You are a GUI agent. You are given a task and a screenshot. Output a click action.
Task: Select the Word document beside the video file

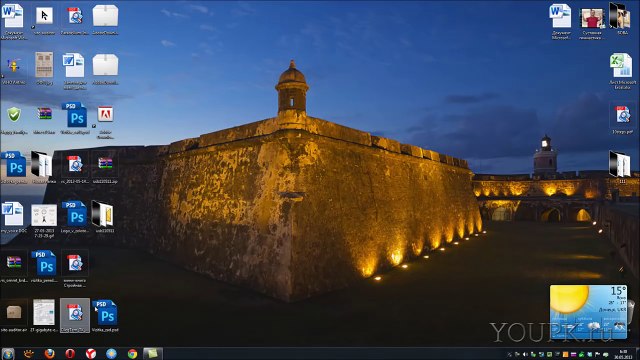coord(560,16)
